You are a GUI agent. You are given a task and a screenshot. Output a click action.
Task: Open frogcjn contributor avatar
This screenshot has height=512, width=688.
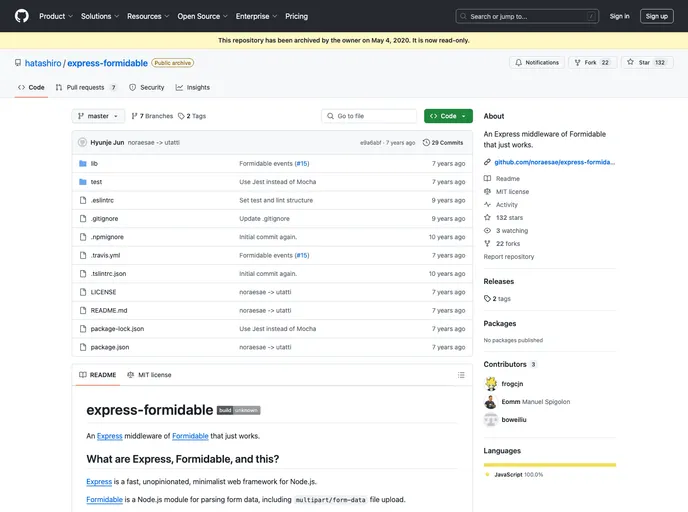click(x=491, y=384)
